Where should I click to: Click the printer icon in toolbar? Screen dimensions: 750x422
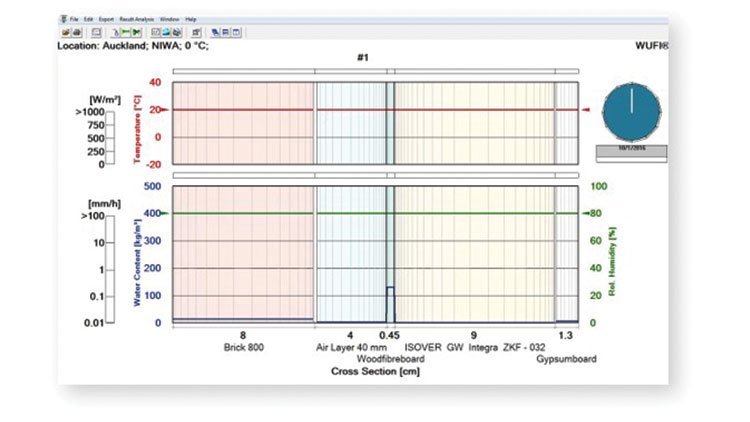(x=77, y=32)
